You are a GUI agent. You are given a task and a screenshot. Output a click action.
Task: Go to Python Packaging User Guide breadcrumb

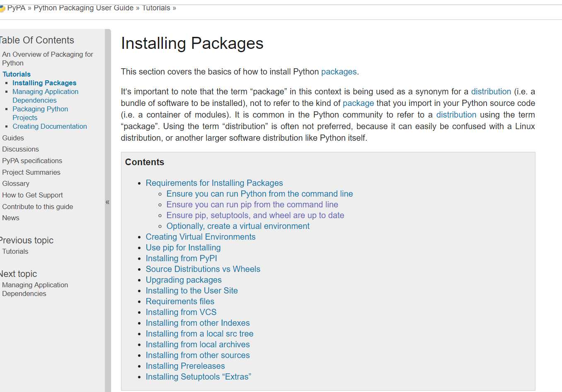(84, 8)
